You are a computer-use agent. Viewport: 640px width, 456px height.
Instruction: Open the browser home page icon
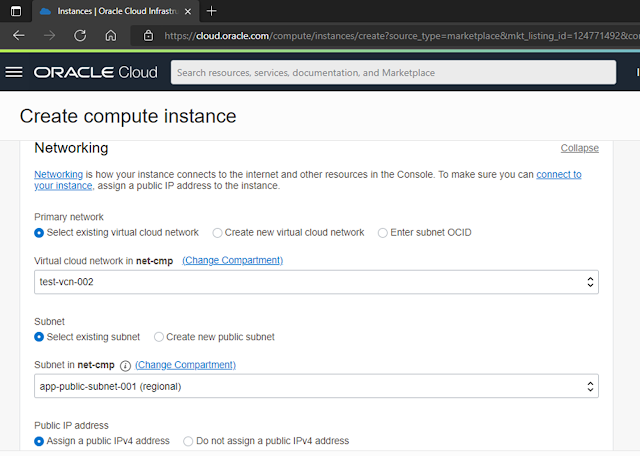point(111,36)
